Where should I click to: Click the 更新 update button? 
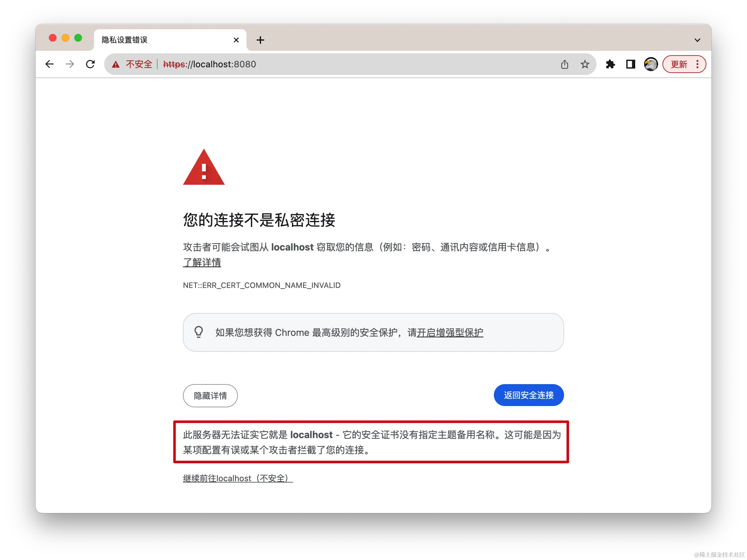pos(679,64)
